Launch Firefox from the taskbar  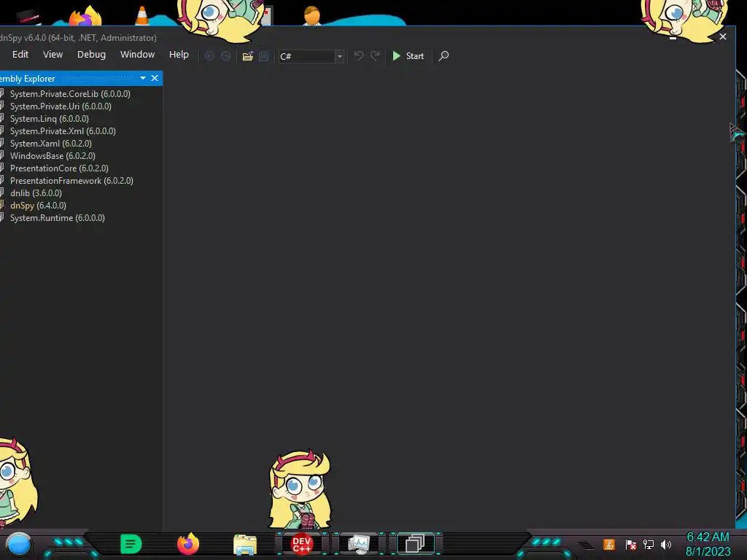click(x=187, y=544)
